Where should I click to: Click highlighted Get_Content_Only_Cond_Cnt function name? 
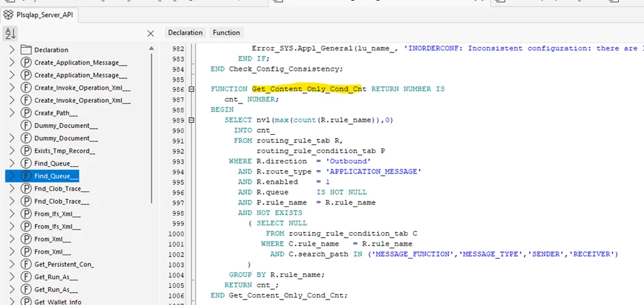(309, 89)
